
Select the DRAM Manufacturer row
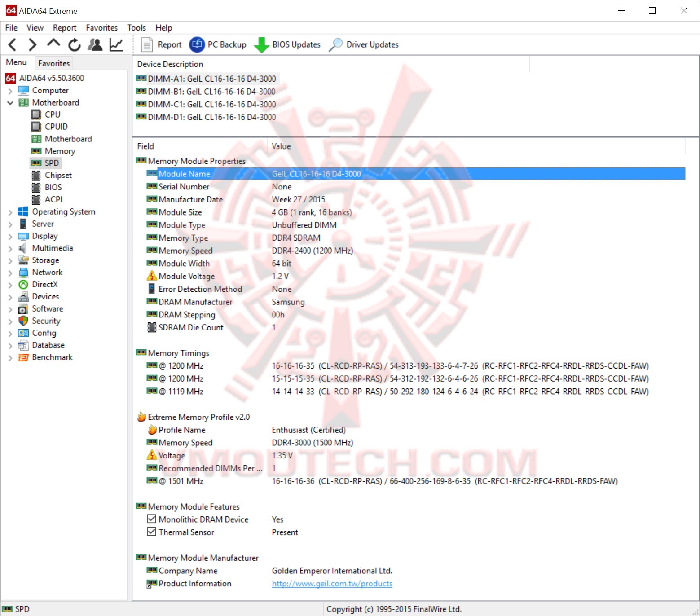[415, 302]
